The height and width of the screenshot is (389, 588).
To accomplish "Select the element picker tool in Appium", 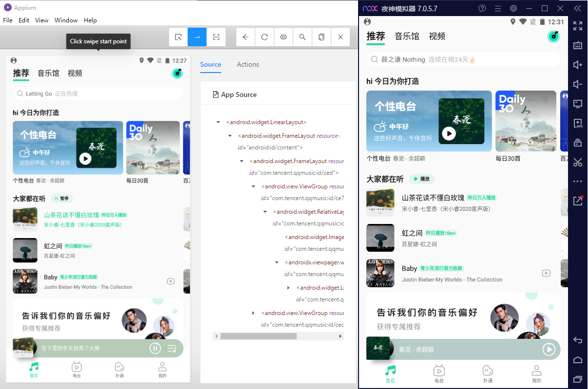I will click(x=178, y=37).
